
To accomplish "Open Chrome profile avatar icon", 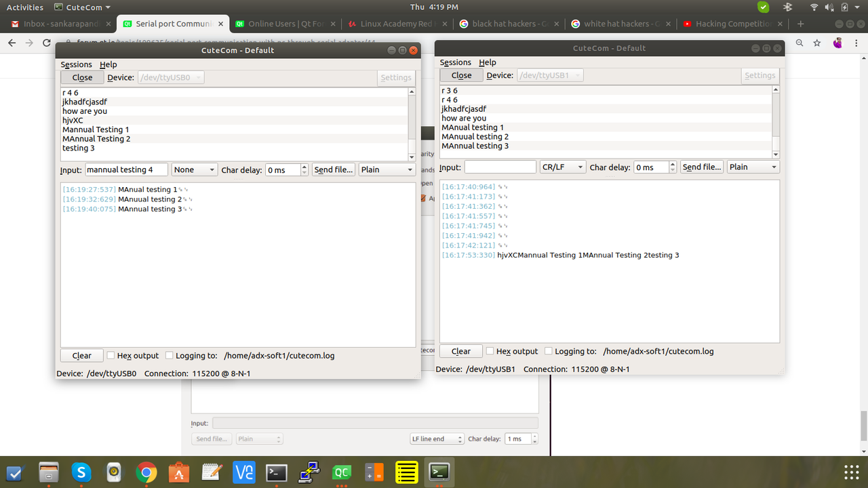I will point(838,42).
